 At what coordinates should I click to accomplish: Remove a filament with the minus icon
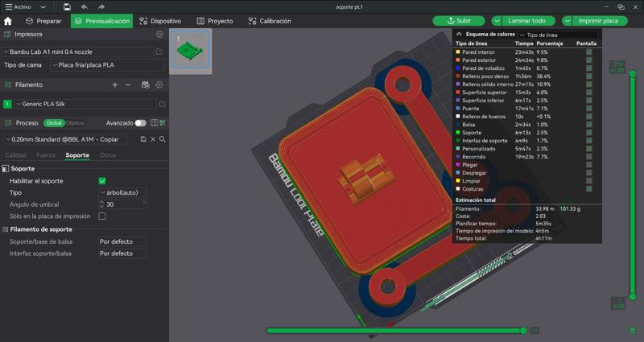click(x=128, y=84)
